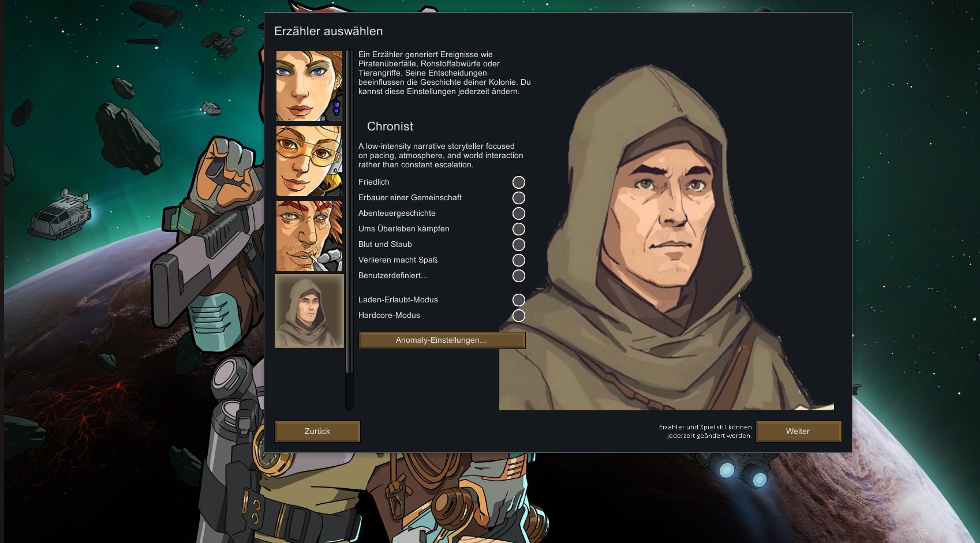Click the Laden-Erlaubt-Modus label text
The width and height of the screenshot is (980, 543).
(x=398, y=299)
